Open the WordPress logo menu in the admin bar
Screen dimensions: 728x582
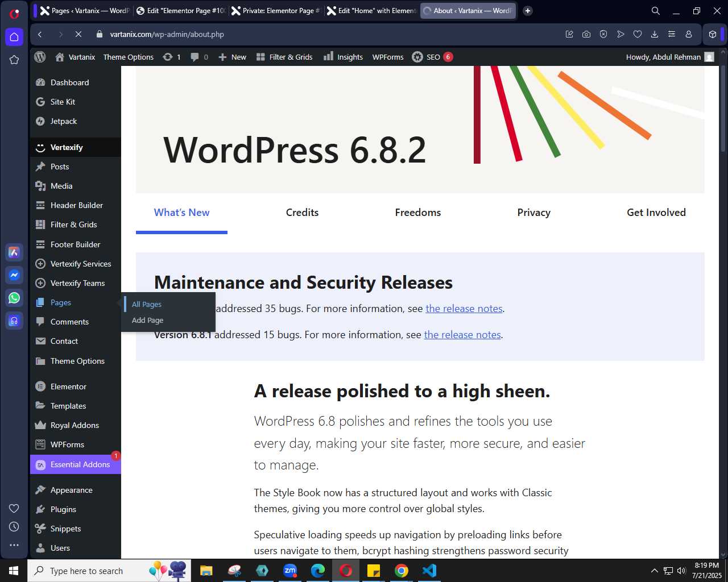40,57
